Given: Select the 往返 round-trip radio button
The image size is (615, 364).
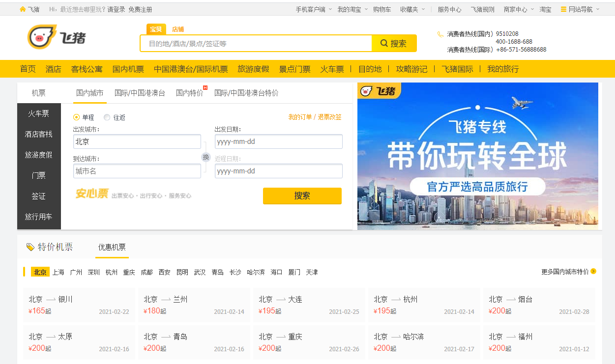Looking at the screenshot, I should pos(107,117).
